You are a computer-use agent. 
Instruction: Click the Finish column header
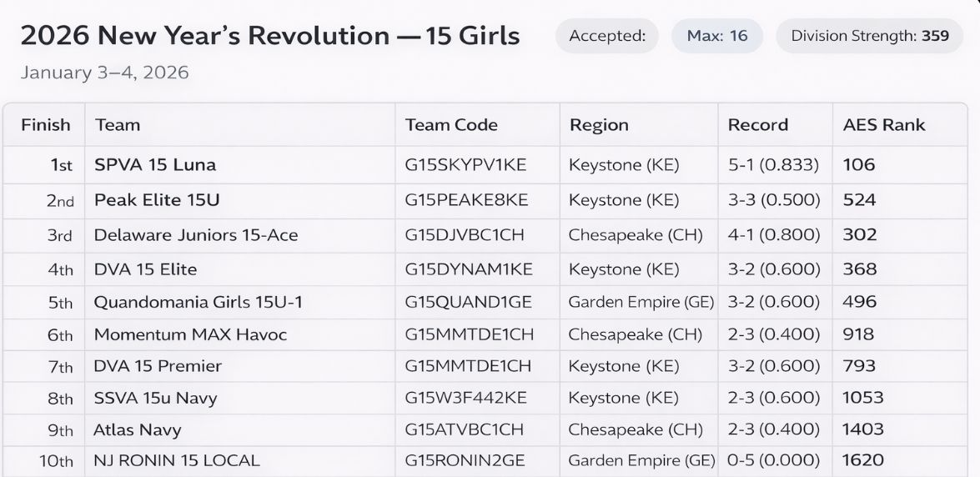click(x=45, y=125)
